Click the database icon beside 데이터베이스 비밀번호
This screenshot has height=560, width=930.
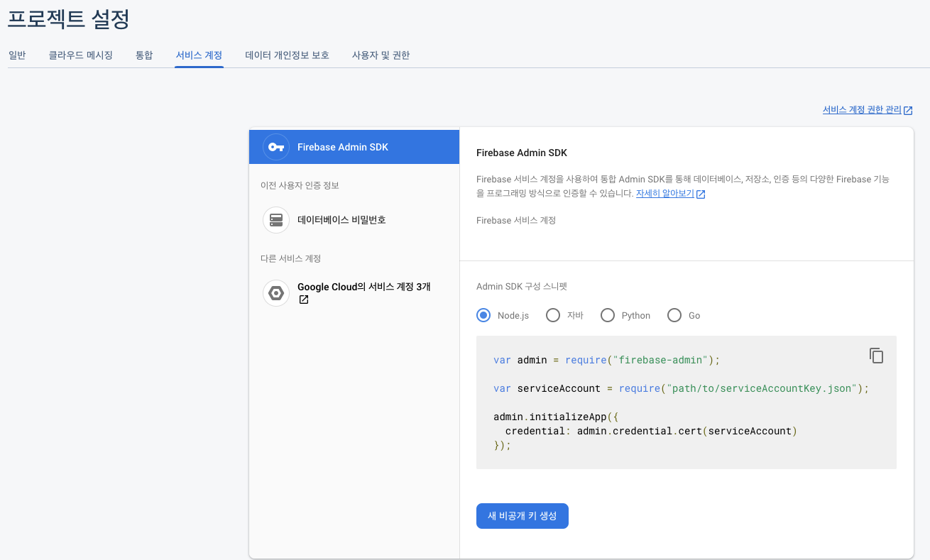pyautogui.click(x=276, y=220)
